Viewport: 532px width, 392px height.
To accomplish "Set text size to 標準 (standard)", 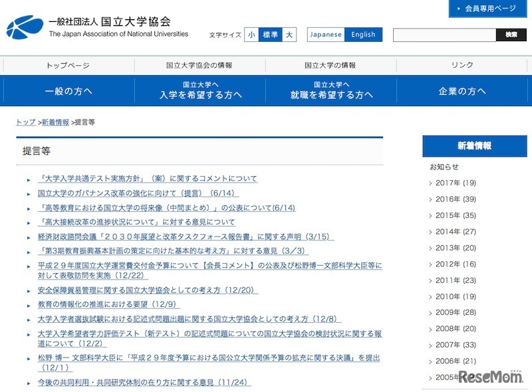I will point(270,35).
